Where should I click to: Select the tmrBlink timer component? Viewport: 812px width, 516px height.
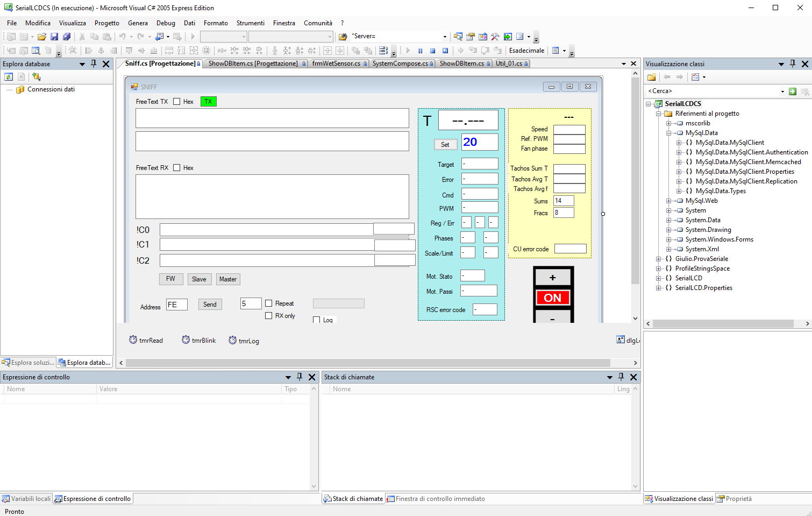(x=198, y=340)
